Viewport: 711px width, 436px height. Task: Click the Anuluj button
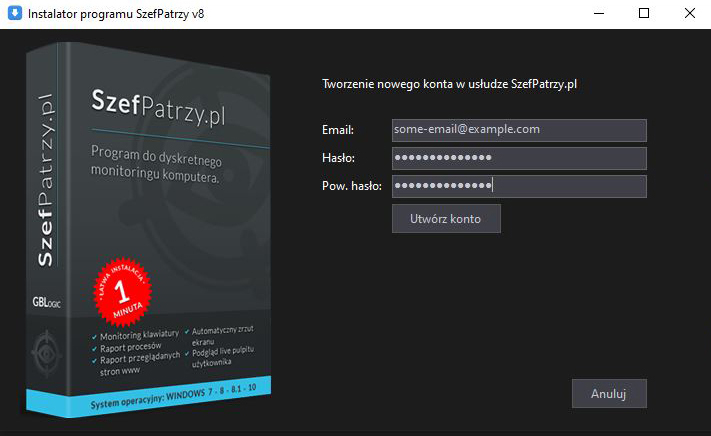click(x=609, y=393)
